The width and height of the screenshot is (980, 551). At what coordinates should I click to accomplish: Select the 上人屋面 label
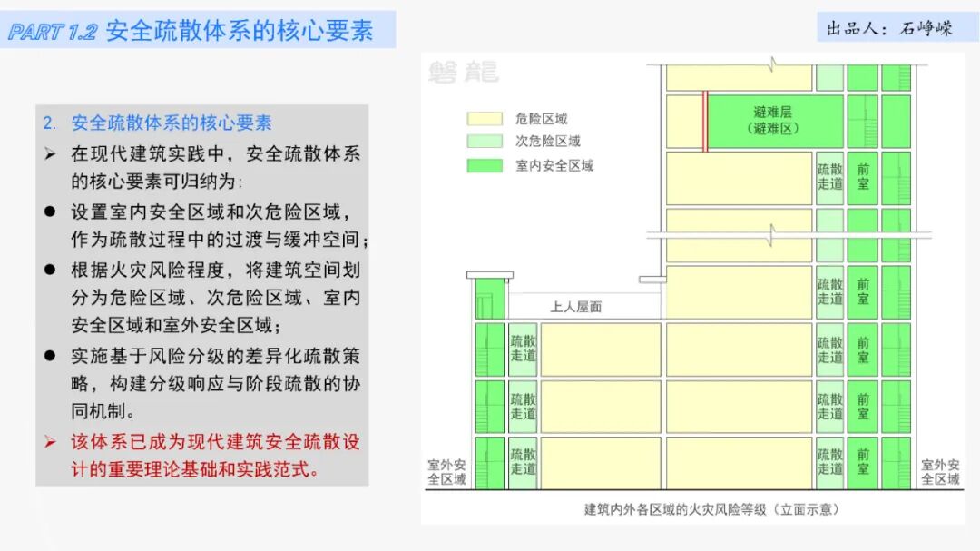pyautogui.click(x=577, y=307)
